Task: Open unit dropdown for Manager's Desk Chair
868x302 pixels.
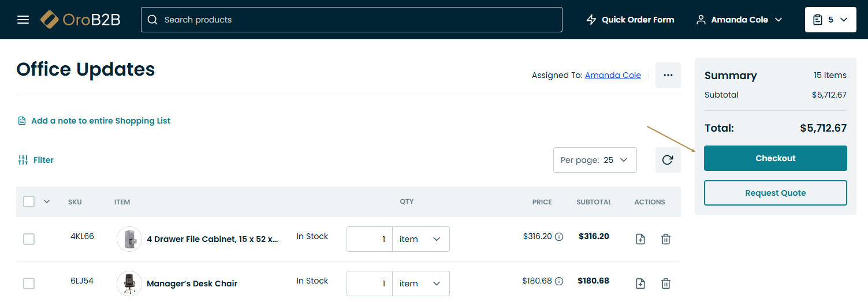Action: [x=420, y=284]
